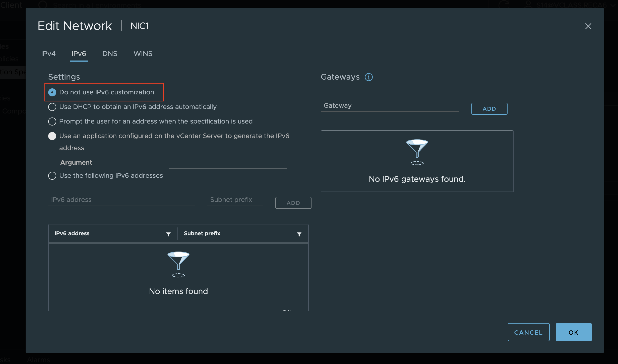
Task: Click the IPv6 address input field
Action: pyautogui.click(x=121, y=200)
